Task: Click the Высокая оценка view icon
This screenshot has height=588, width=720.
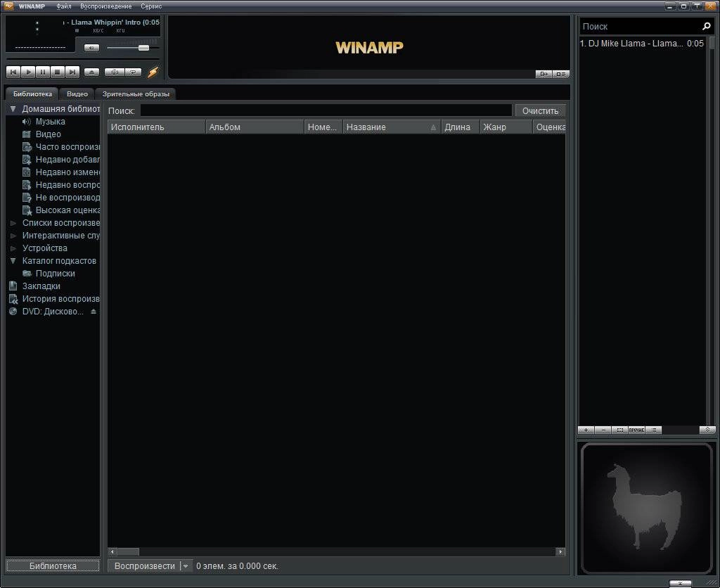Action: 27,210
